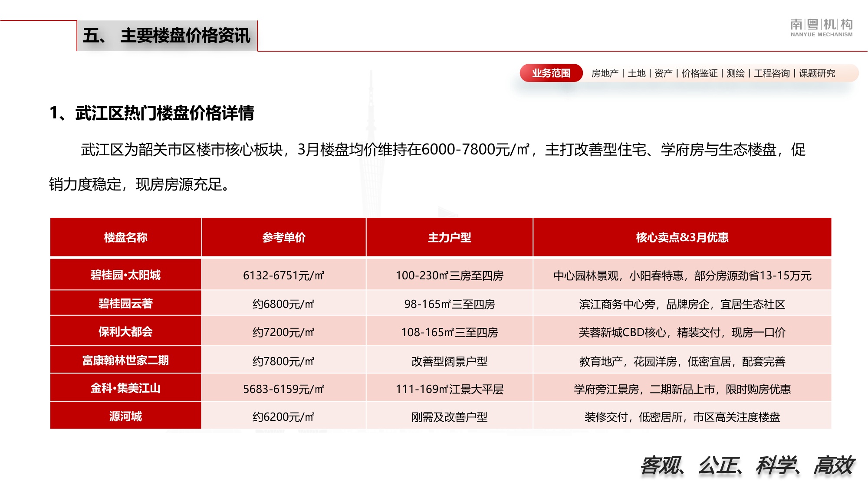
Task: Select the section title 五、主要楼盘价格资讯
Action: [167, 36]
